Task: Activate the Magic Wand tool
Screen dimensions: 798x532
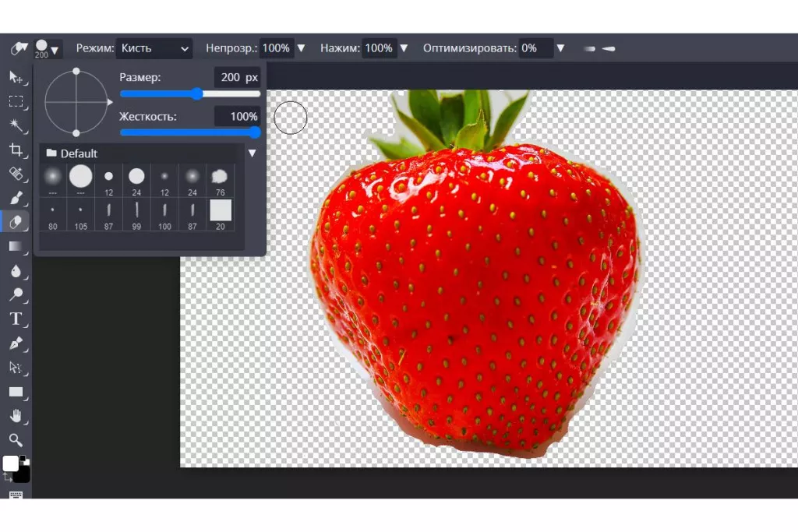Action: point(16,125)
